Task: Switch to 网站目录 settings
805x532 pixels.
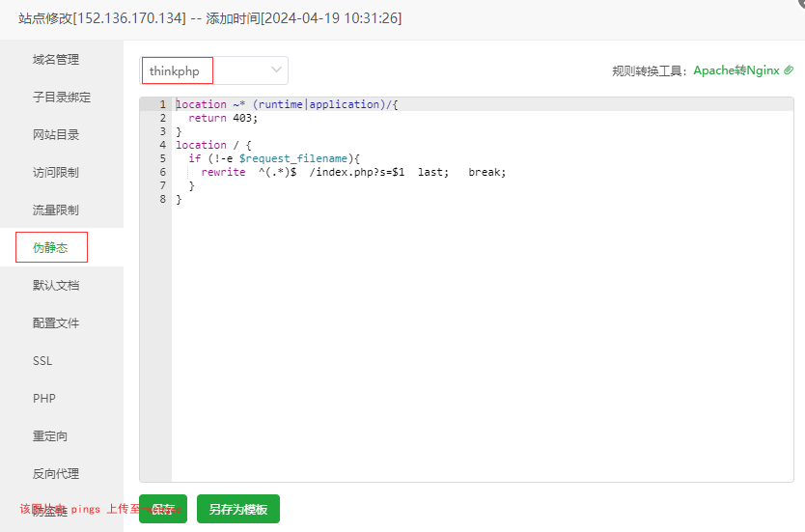Action: coord(56,135)
